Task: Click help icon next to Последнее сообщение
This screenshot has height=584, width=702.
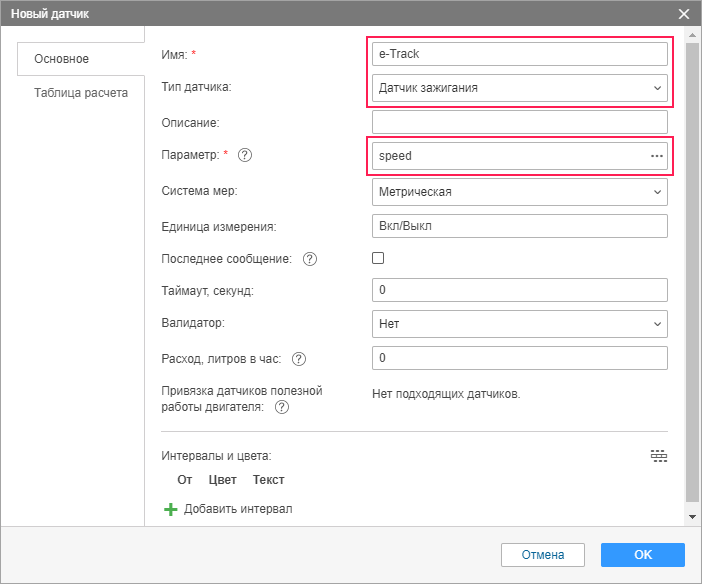Action: pos(309,259)
